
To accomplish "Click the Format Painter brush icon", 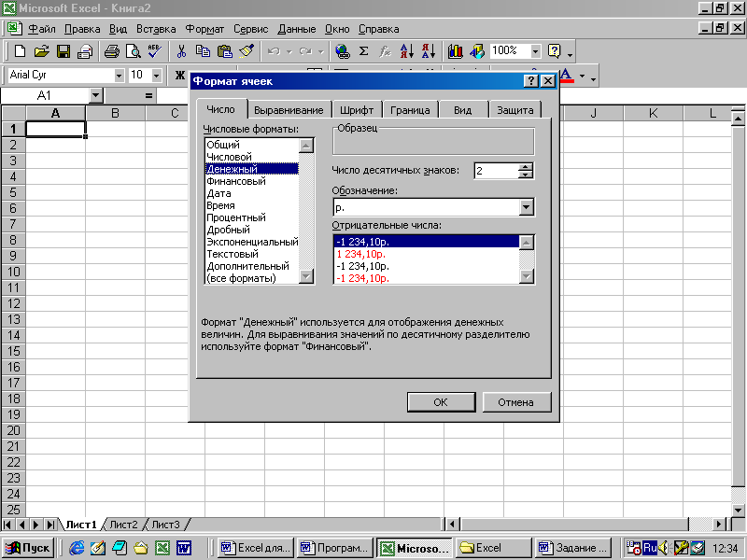I will (247, 51).
